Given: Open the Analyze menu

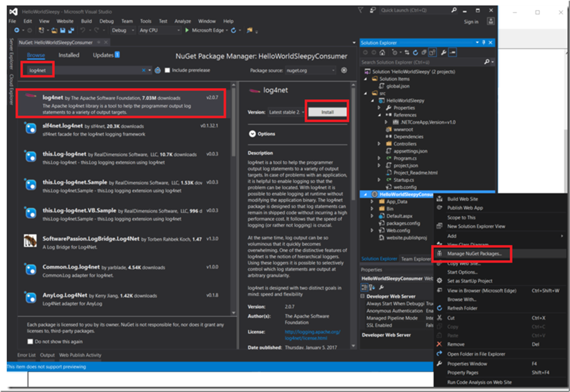Looking at the screenshot, I should click(182, 21).
